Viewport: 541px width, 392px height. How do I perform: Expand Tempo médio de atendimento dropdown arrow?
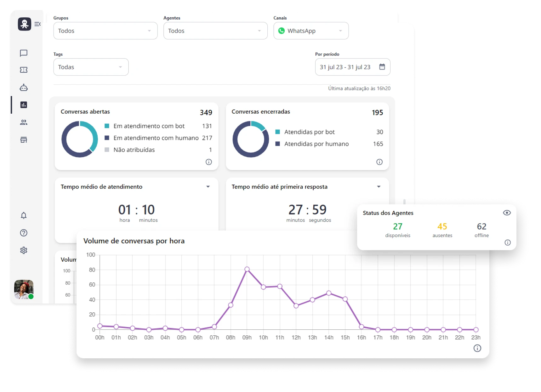tap(208, 187)
